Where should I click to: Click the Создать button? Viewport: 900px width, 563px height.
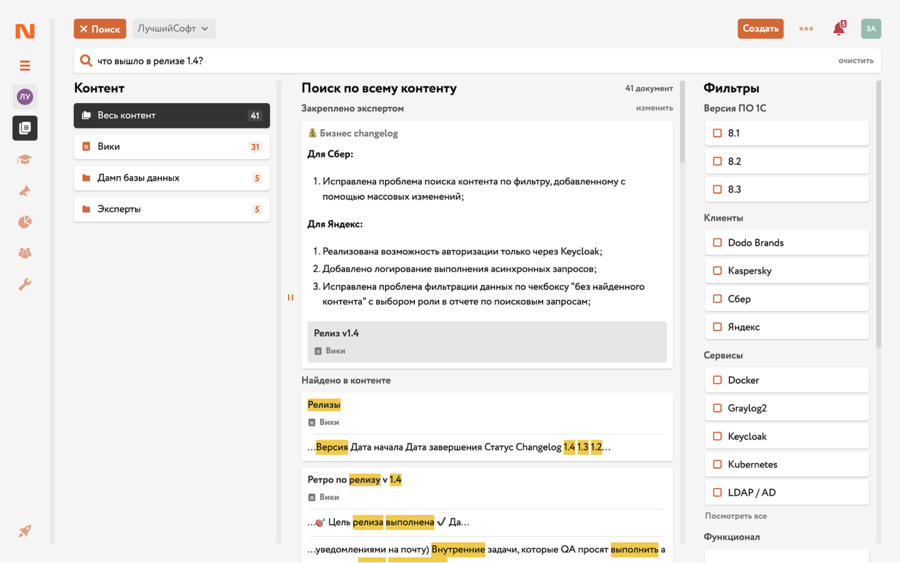(x=761, y=29)
